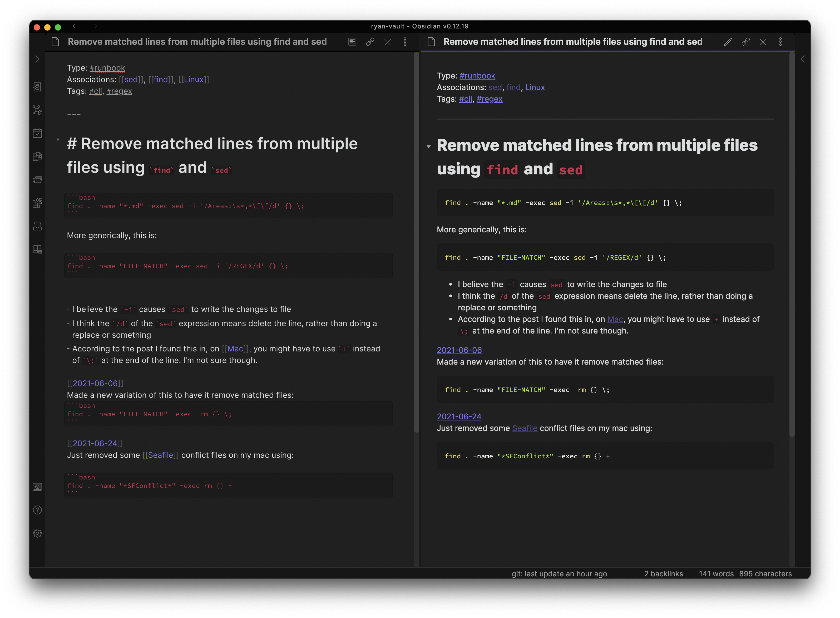Click the blocks grid ribbon icon

(x=37, y=203)
